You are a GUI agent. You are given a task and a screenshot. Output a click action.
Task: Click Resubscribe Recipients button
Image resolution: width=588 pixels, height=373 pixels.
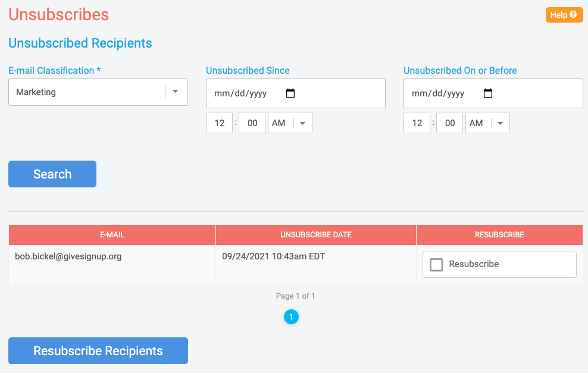click(98, 350)
